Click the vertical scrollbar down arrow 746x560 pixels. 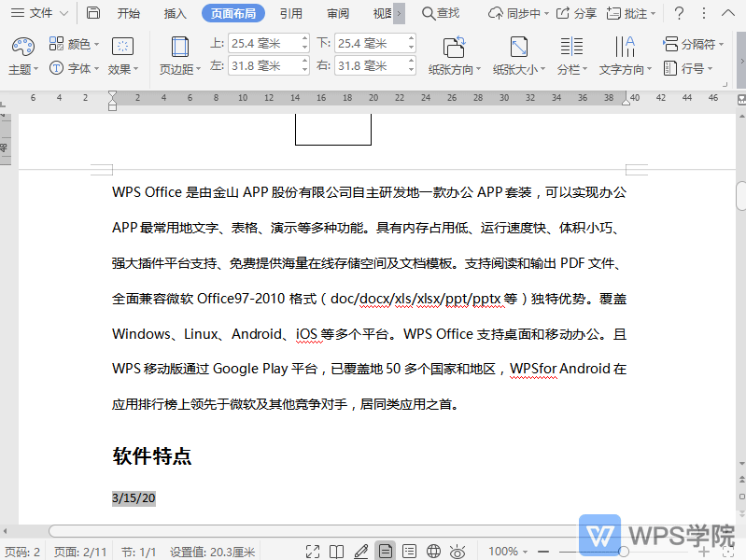click(x=741, y=463)
